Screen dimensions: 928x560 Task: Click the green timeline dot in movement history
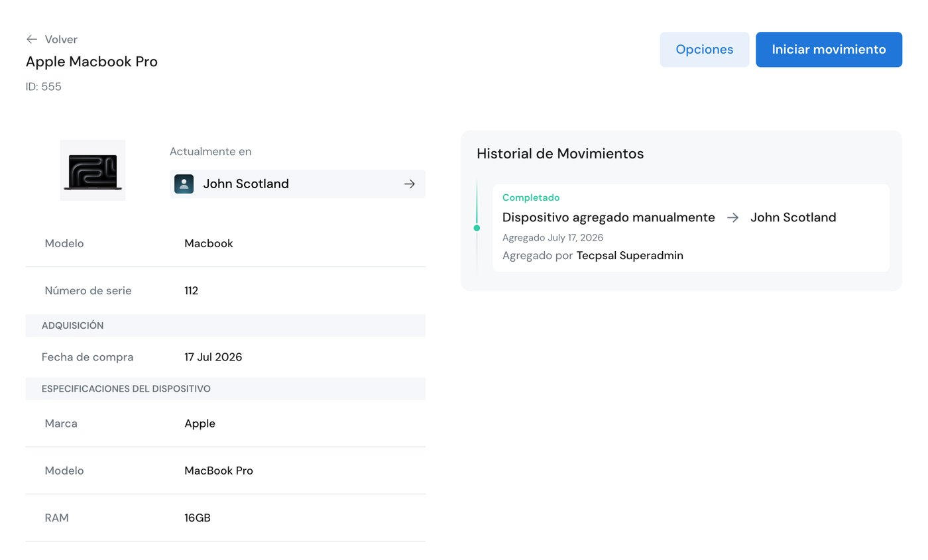(477, 228)
